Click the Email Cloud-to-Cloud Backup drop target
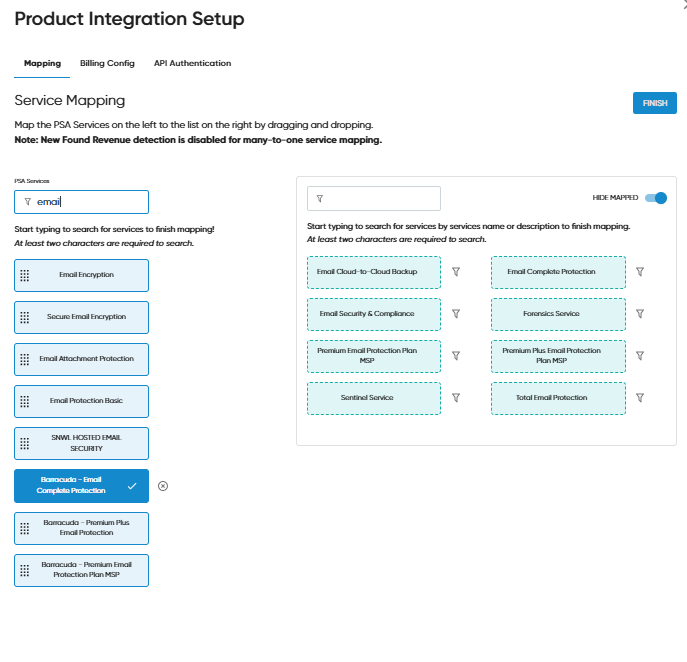 (x=374, y=273)
